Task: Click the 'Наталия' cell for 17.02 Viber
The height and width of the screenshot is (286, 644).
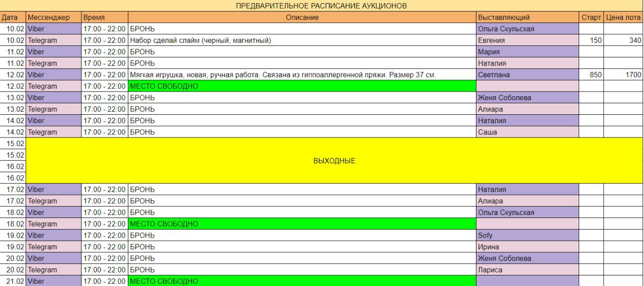Action: pos(528,189)
